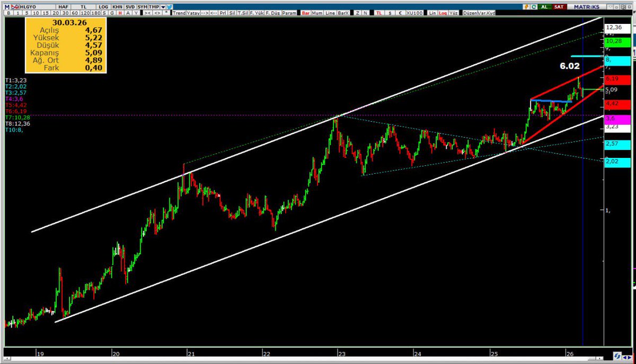The height and width of the screenshot is (364, 636).
Task: Select the S period button
Action: (104, 13)
